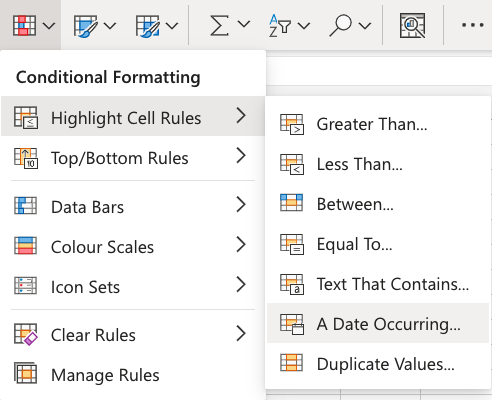Click the Find & Select magnifier icon
Image resolution: width=492 pixels, height=400 pixels.
pos(340,25)
